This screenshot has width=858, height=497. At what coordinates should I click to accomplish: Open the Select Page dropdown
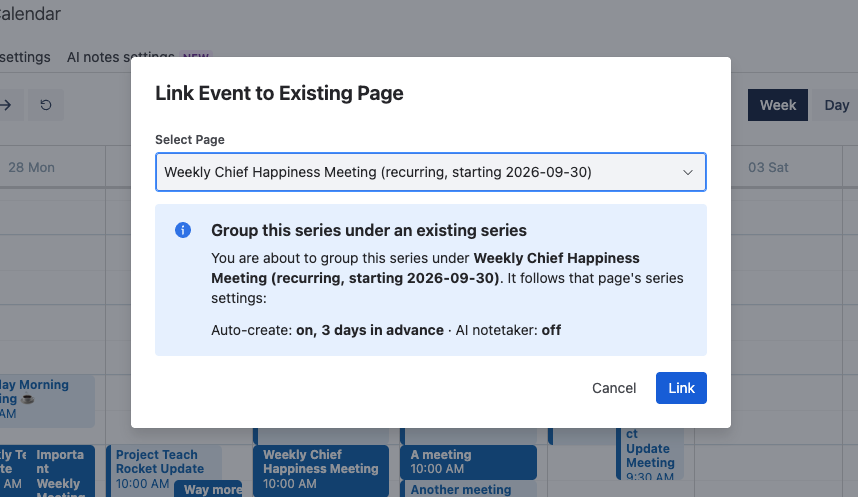[431, 172]
